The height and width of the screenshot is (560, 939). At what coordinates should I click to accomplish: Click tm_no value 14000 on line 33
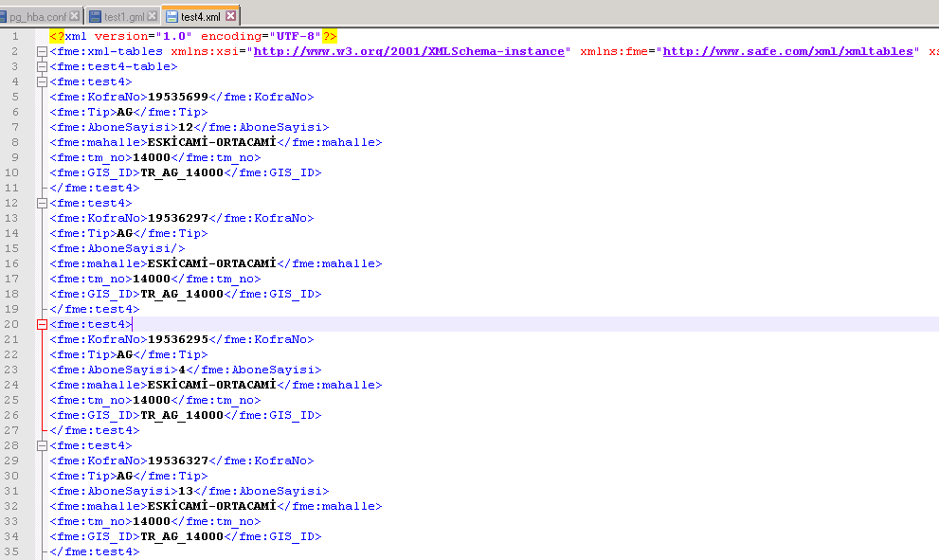tap(152, 522)
